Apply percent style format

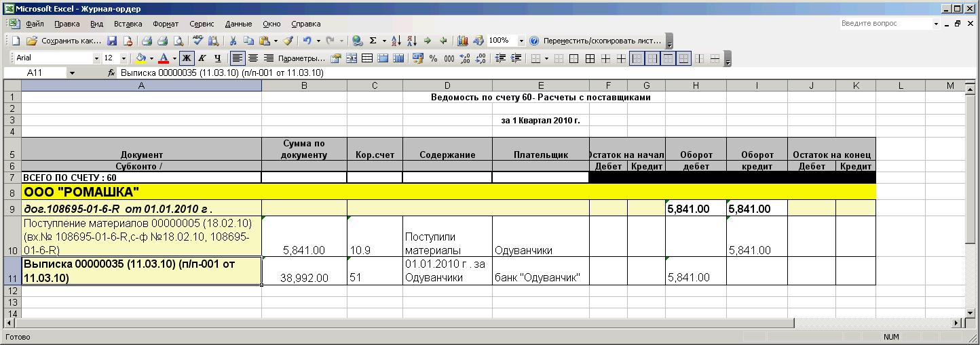(x=434, y=58)
